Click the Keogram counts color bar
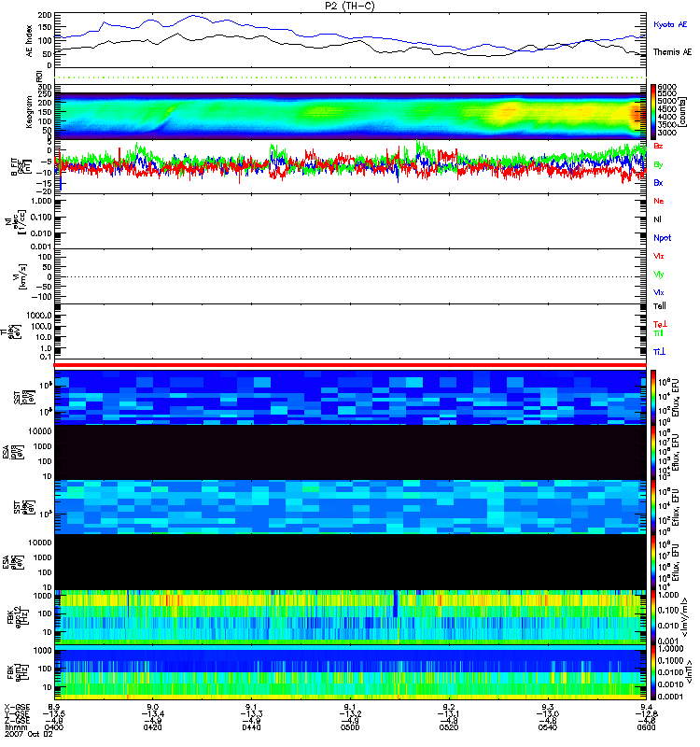Viewport: 700px width, 747px height. pyautogui.click(x=653, y=112)
